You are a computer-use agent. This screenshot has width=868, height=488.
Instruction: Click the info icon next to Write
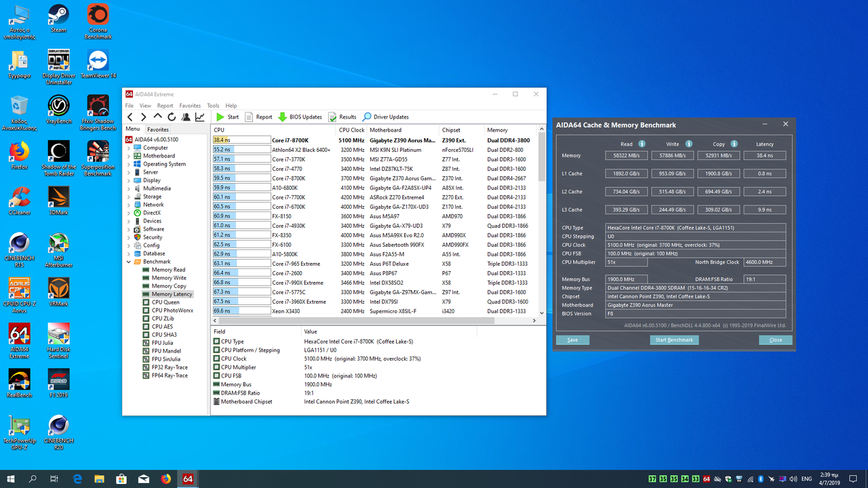[688, 144]
